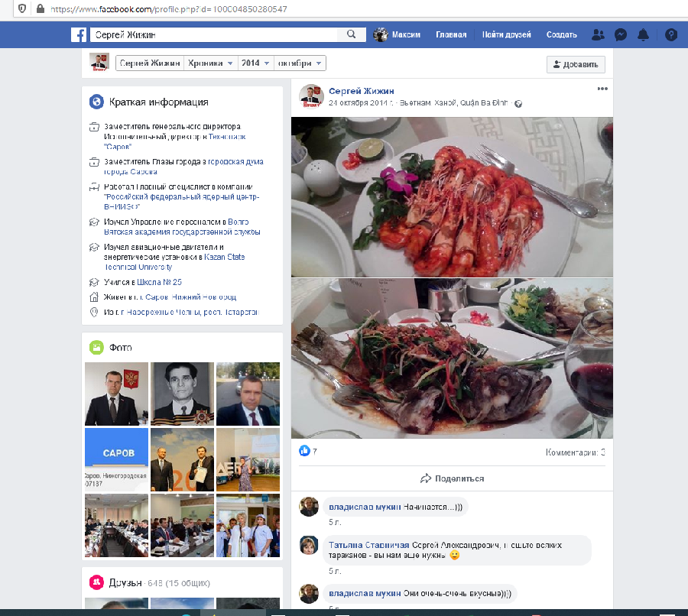The width and height of the screenshot is (688, 616).
Task: Click the Поделиться share button
Action: coord(452,478)
